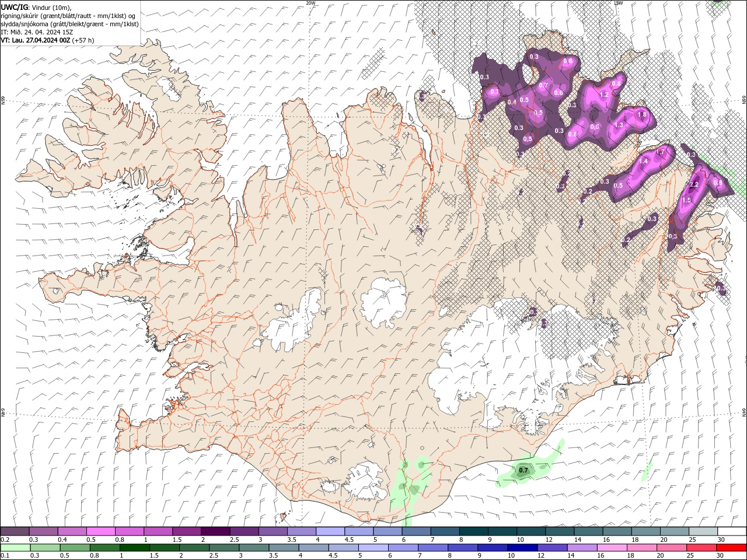The height and width of the screenshot is (560, 747).
Task: Select the 'IT: Mið. 24. 04. 2024 15Z' text
Action: (x=37, y=32)
